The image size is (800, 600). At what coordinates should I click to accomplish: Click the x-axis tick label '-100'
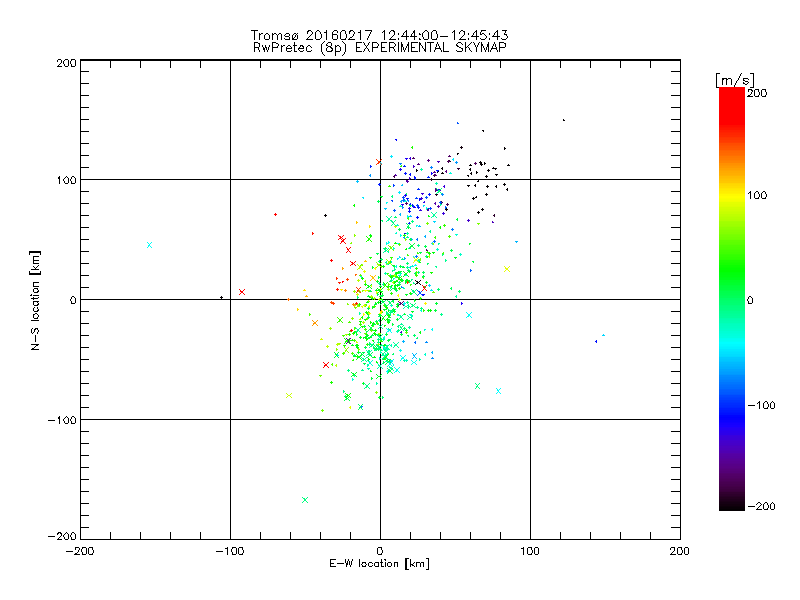(x=230, y=551)
